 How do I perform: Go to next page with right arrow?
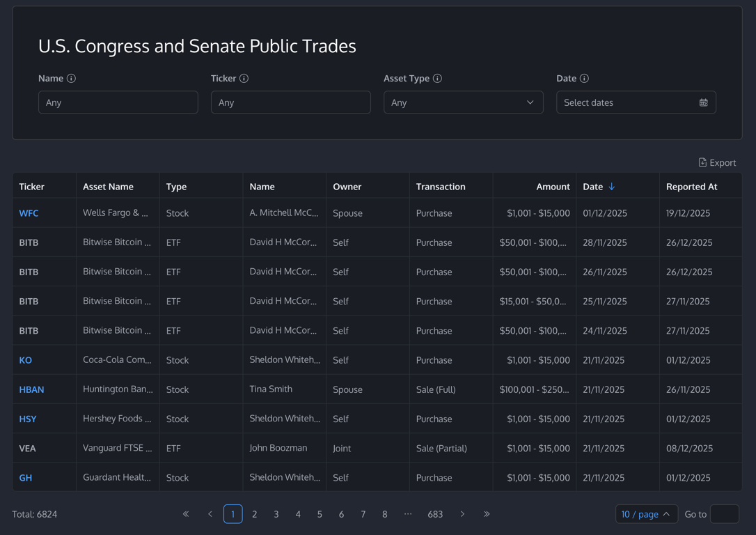pyautogui.click(x=462, y=514)
